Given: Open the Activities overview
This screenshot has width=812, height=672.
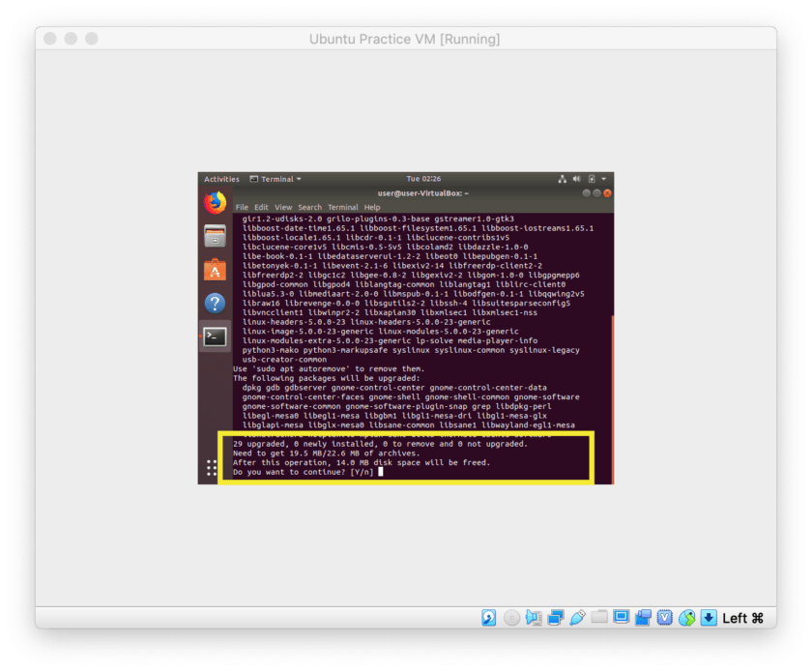Looking at the screenshot, I should [x=221, y=179].
